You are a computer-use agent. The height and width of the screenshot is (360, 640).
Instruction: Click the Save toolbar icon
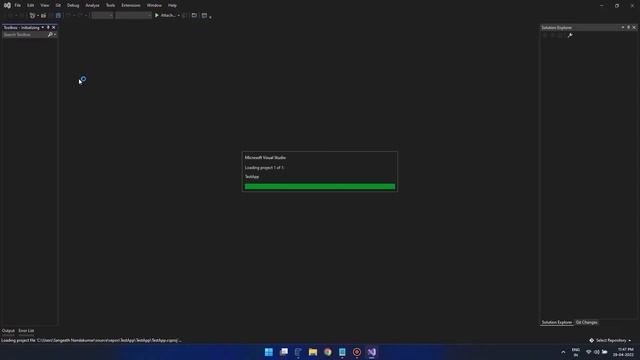(x=58, y=16)
